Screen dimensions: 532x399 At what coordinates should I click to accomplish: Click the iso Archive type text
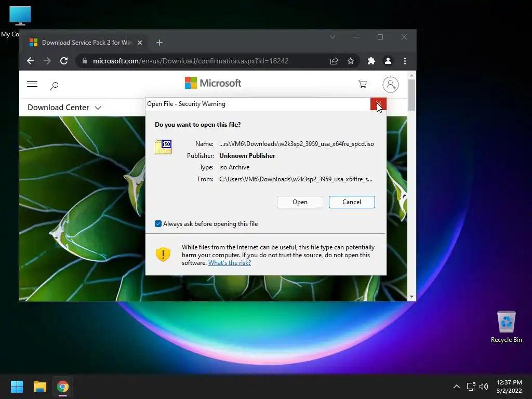(234, 167)
